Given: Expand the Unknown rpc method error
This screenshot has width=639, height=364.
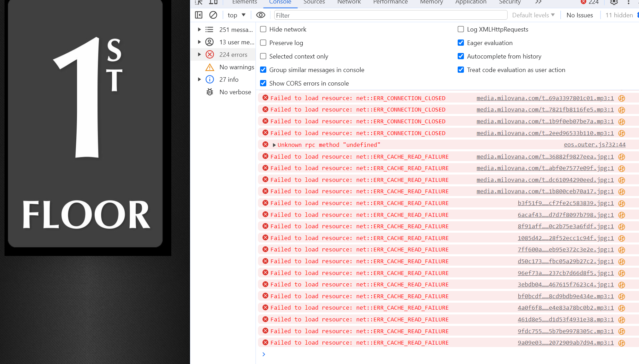Looking at the screenshot, I should [x=274, y=145].
